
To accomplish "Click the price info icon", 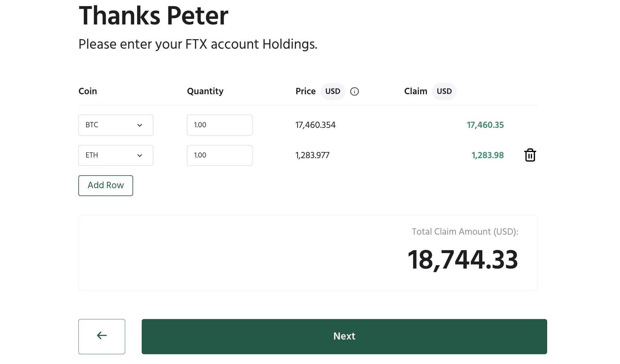I will tap(354, 91).
